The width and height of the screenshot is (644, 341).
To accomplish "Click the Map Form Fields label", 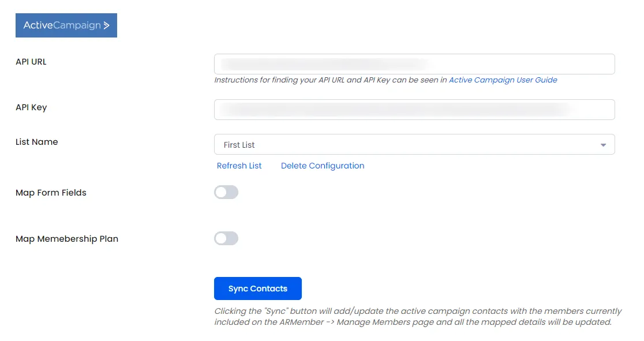I will pyautogui.click(x=51, y=193).
